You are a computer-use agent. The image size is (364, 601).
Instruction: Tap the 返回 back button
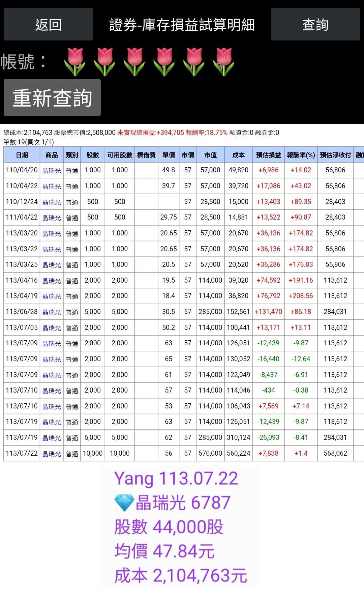point(48,25)
